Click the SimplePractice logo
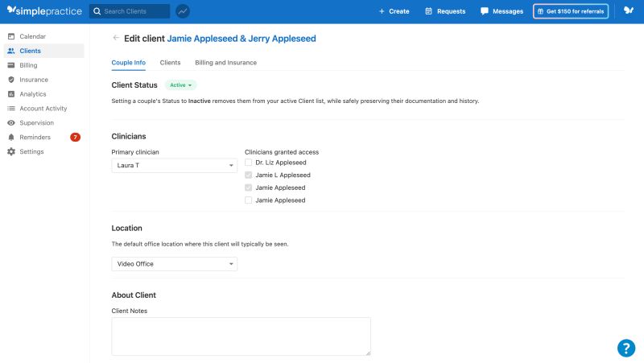 pos(44,11)
